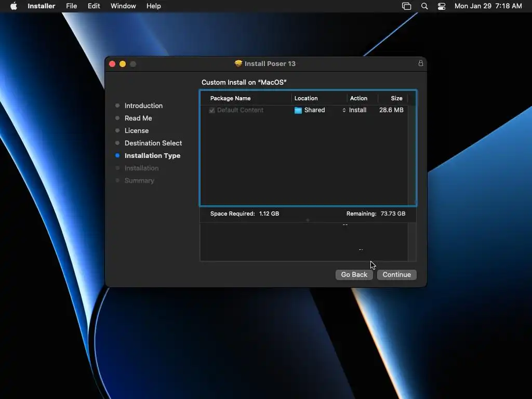The height and width of the screenshot is (399, 532).
Task: Select the Destination Select step
Action: coord(153,143)
